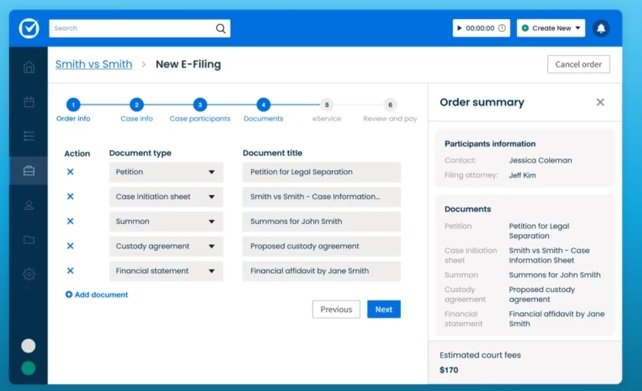Click the New E-Filing page title
This screenshot has width=642, height=391.
tap(188, 64)
